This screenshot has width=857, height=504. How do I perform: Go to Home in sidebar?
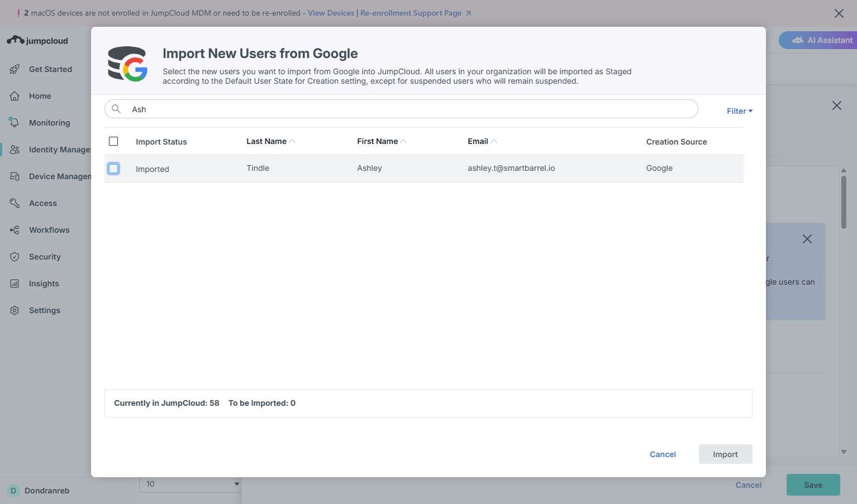click(x=40, y=96)
